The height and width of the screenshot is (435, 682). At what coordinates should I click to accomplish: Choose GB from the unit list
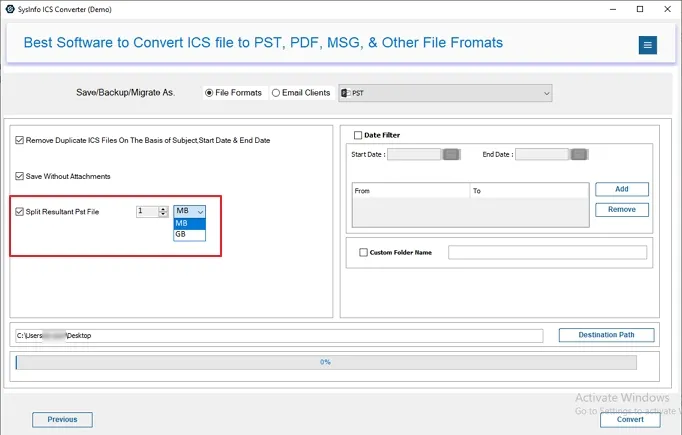tap(190, 234)
